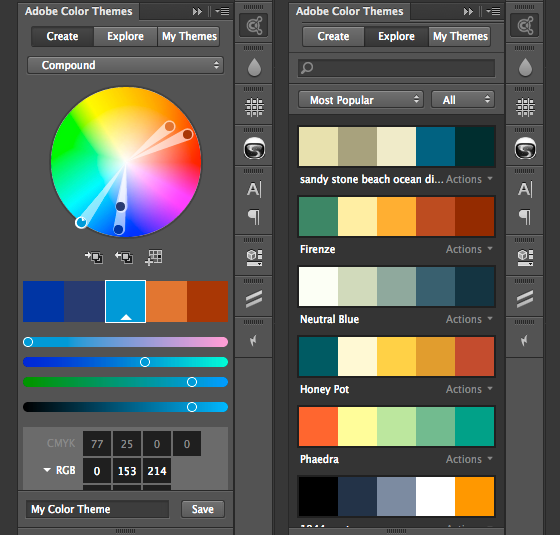Click the black-to-blue brightness slider handle
Screen dimensions: 560x535
point(192,407)
